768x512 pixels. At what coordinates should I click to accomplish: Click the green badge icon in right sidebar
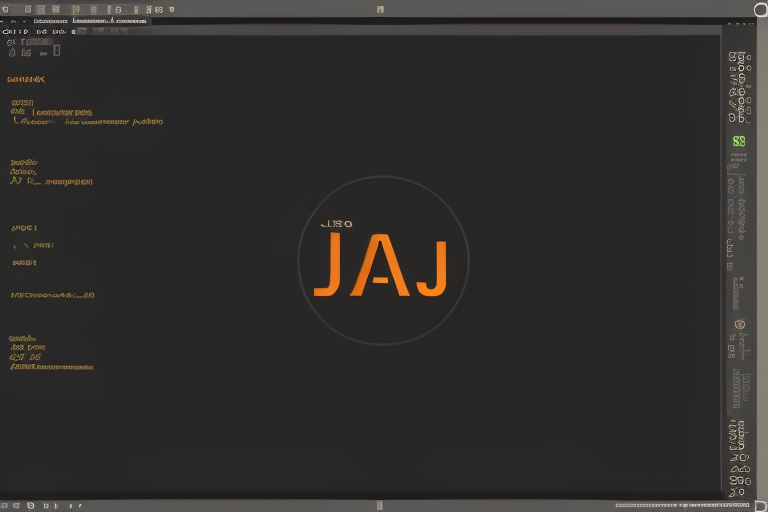point(739,142)
